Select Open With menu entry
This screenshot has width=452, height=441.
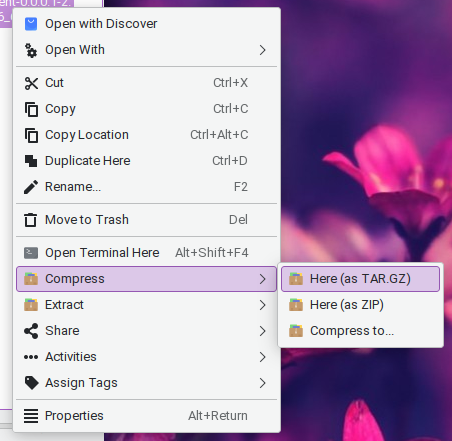click(x=146, y=50)
